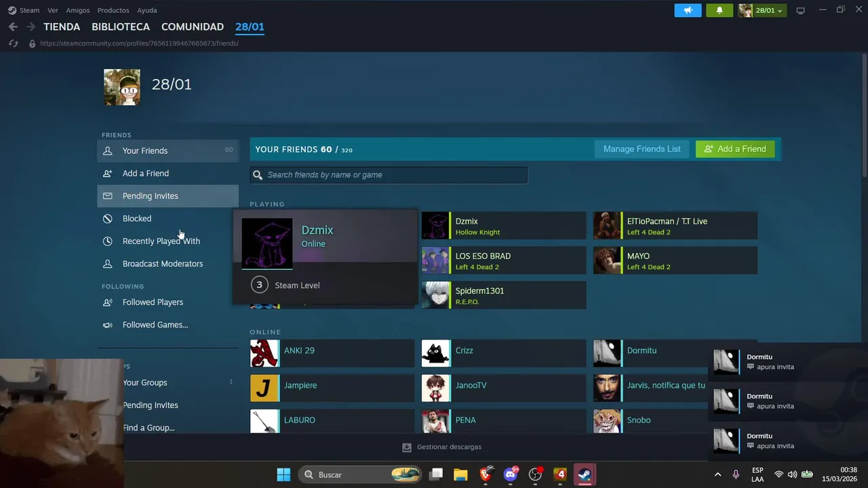The height and width of the screenshot is (488, 868).
Task: Open Wi-Fi network tray icon
Action: point(778,474)
